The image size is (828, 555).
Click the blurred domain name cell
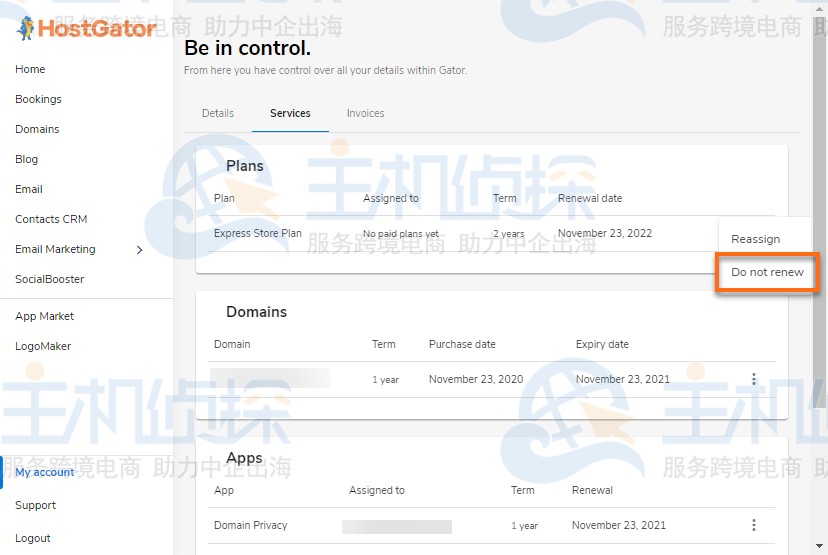click(x=270, y=379)
